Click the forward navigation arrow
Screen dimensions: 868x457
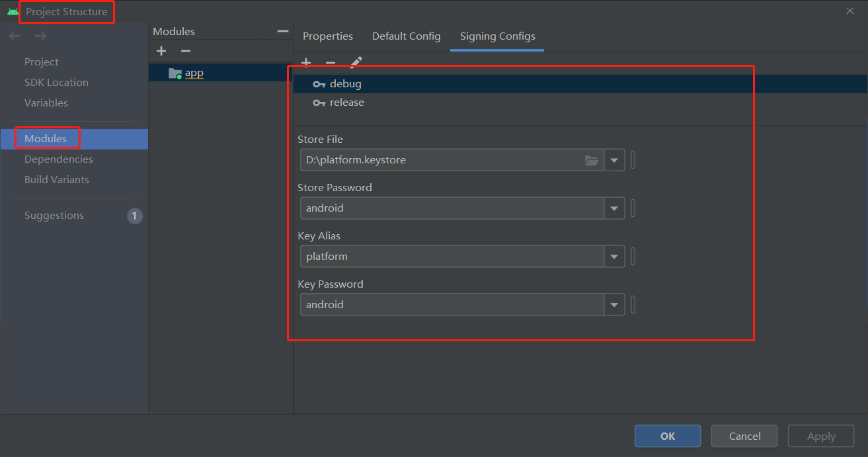pyautogui.click(x=40, y=36)
